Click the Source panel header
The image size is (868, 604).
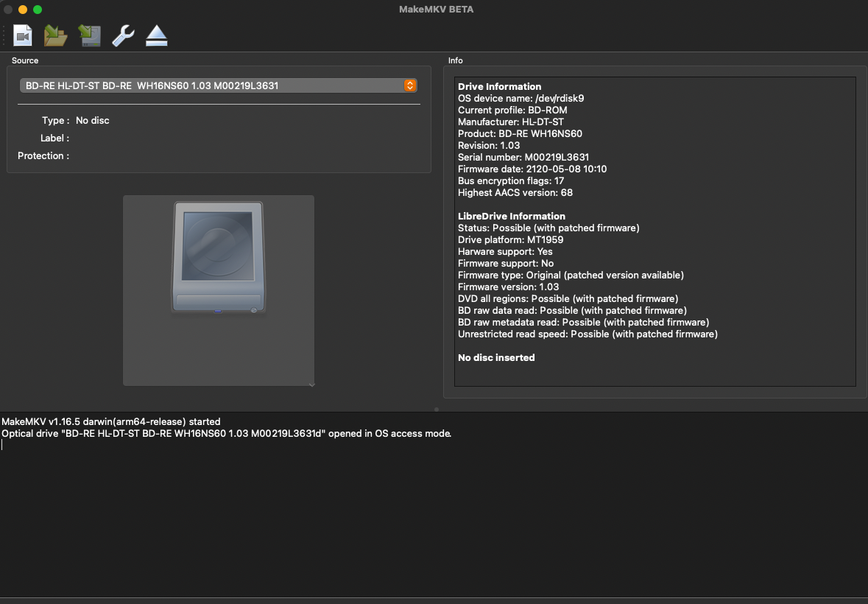(x=24, y=60)
